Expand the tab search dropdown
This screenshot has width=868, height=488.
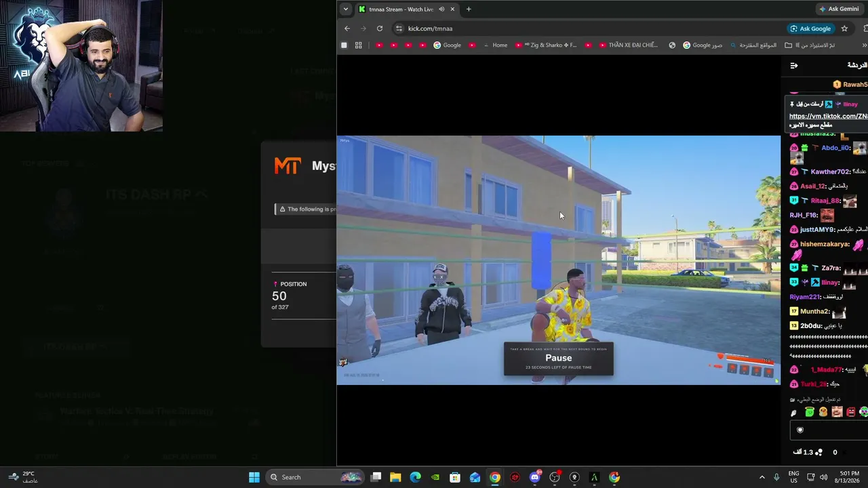[x=346, y=9]
